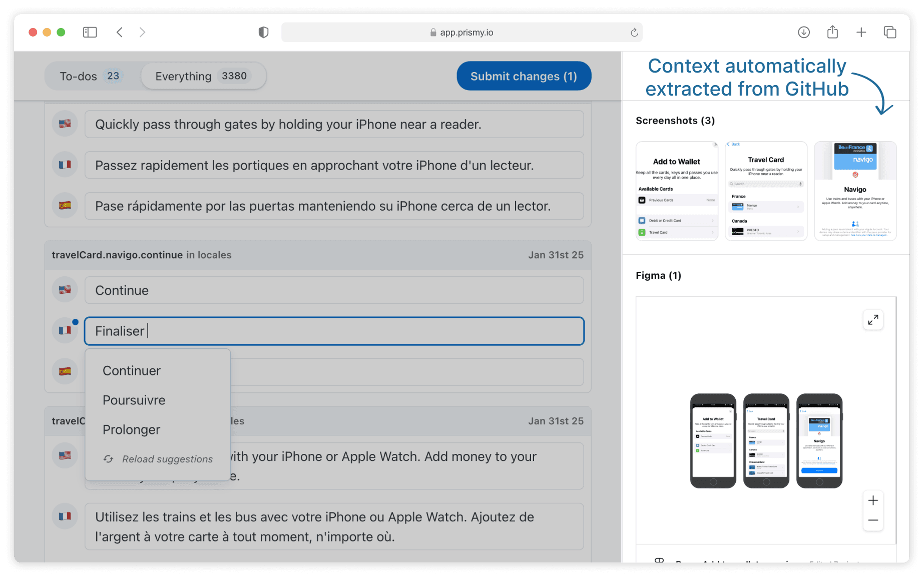Click the US flag icon next to Continue
The height and width of the screenshot is (577, 924).
[x=65, y=289]
